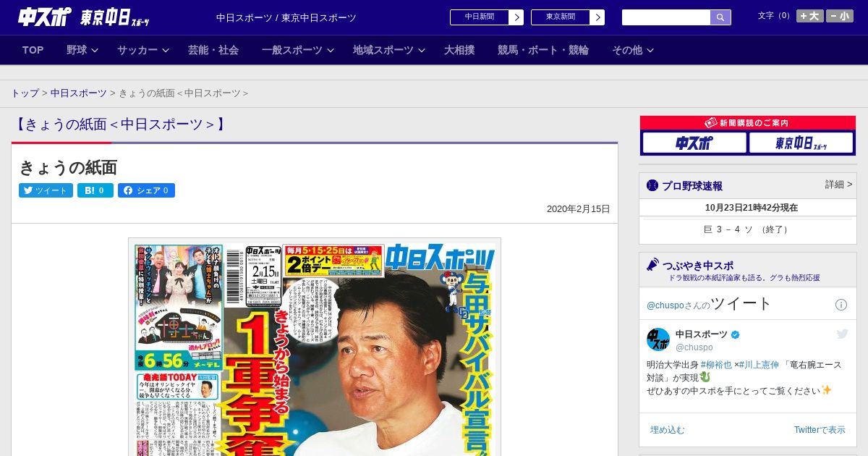This screenshot has width=868, height=456.
Task: Click the Chunichi Sports logo in header
Action: tap(45, 17)
